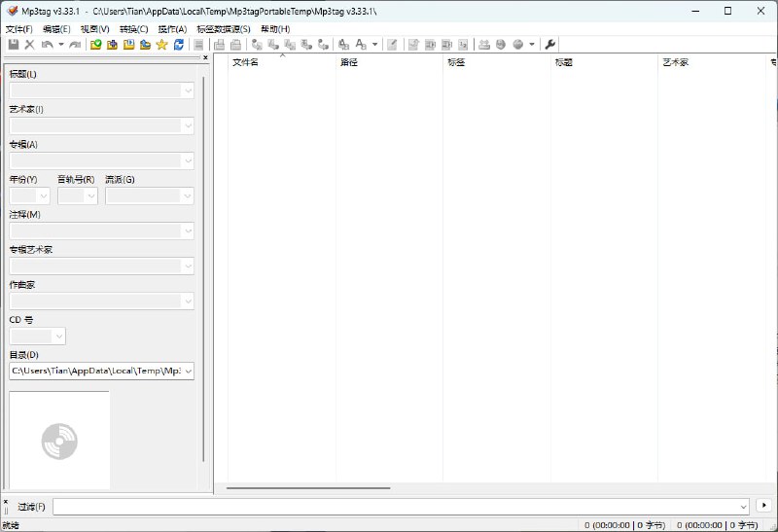This screenshot has height=532, width=778.
Task: Sort by the 文件名 column header
Action: coord(245,62)
